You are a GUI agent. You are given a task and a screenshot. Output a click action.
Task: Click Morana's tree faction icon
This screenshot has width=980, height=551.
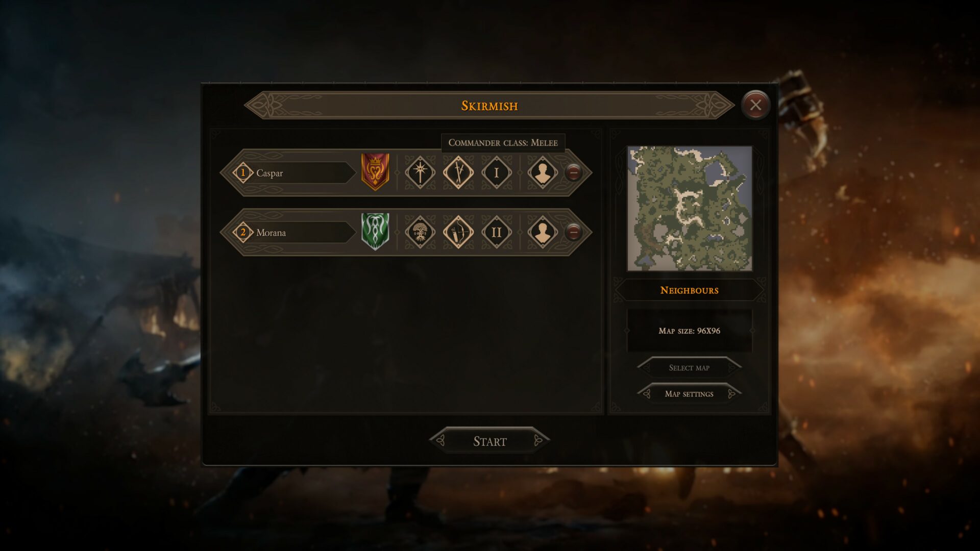click(x=420, y=232)
